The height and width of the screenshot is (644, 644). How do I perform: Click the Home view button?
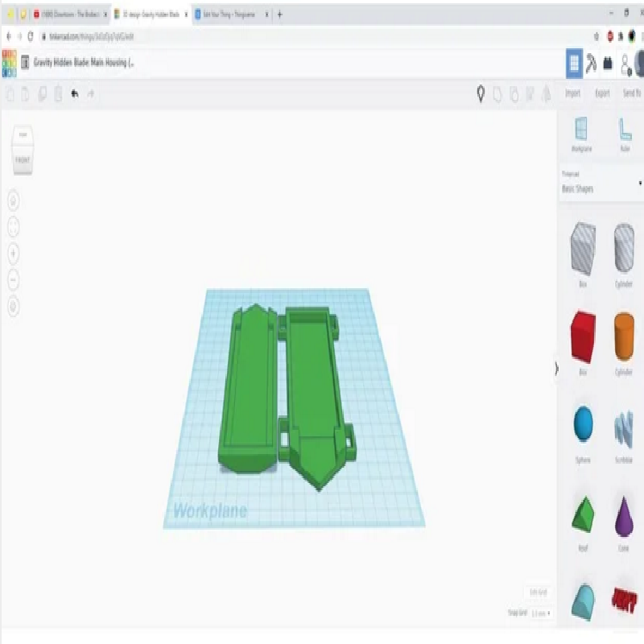click(14, 200)
